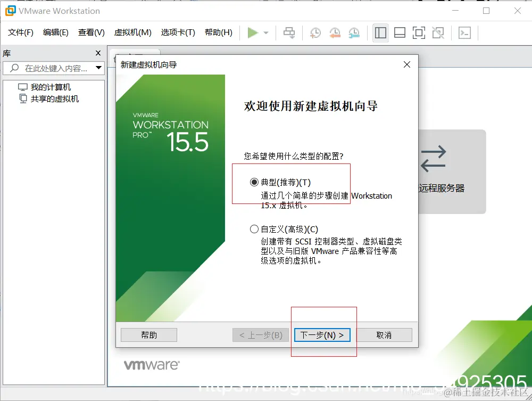The width and height of the screenshot is (532, 401).
Task: Open the power options dropdown arrow
Action: pyautogui.click(x=266, y=33)
